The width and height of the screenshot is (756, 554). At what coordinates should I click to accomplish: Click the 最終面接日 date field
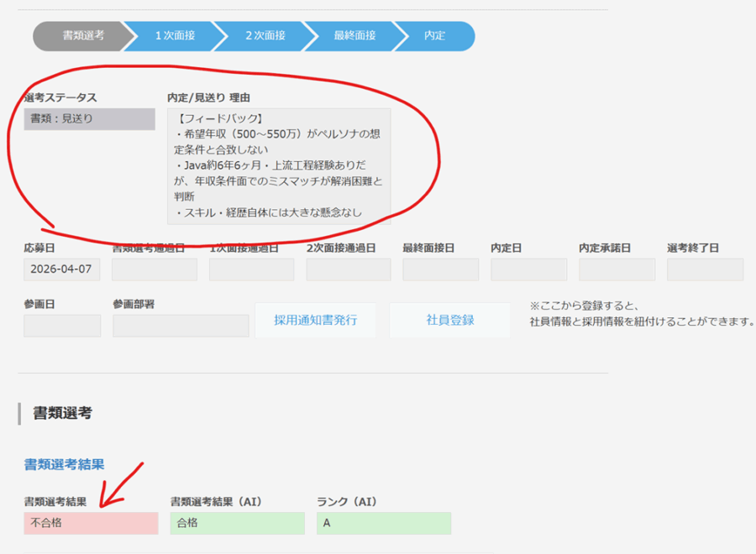click(440, 269)
